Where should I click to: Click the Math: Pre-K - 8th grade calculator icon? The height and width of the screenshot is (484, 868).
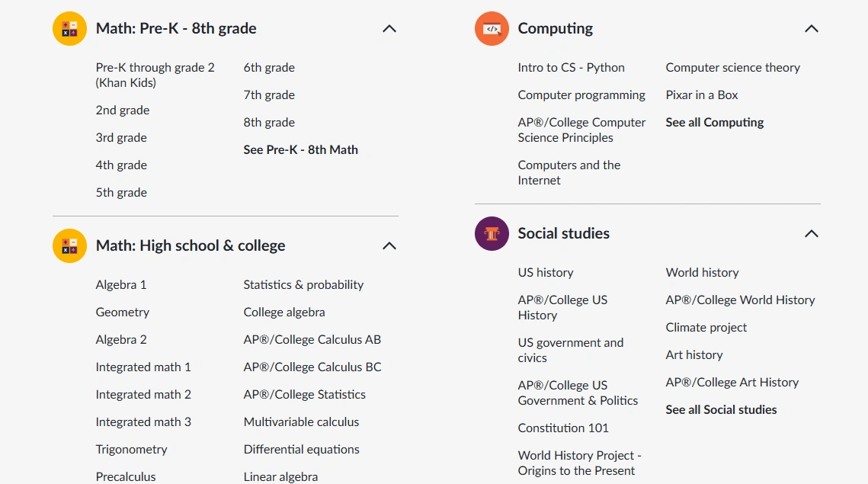[69, 28]
